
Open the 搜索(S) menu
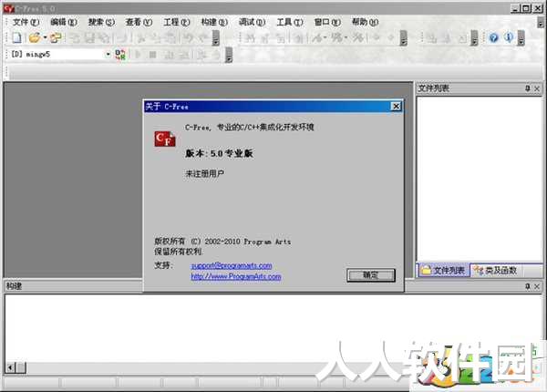[101, 22]
